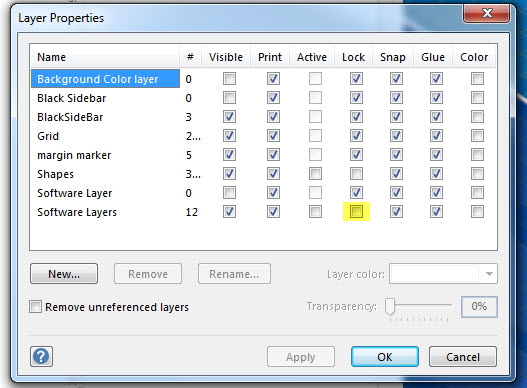Close the Layer Properties dialog
The height and width of the screenshot is (388, 527).
point(486,13)
